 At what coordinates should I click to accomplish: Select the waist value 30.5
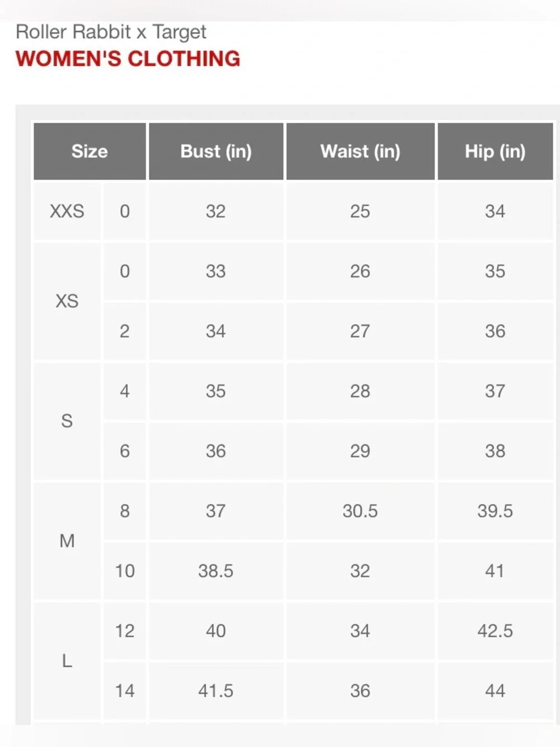[360, 511]
